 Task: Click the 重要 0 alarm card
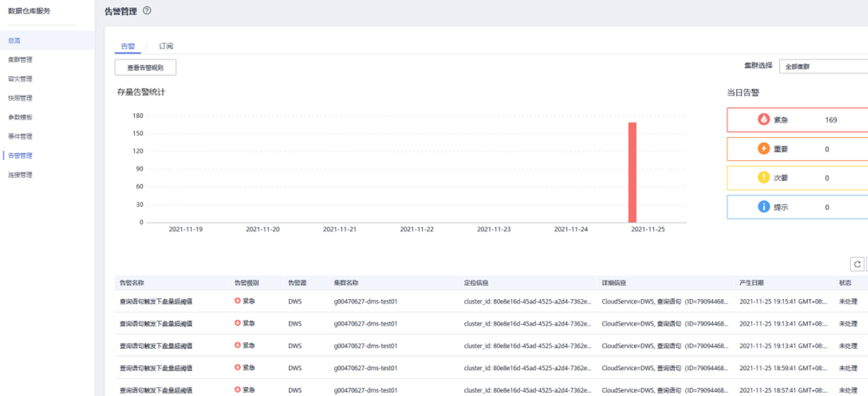click(x=797, y=149)
